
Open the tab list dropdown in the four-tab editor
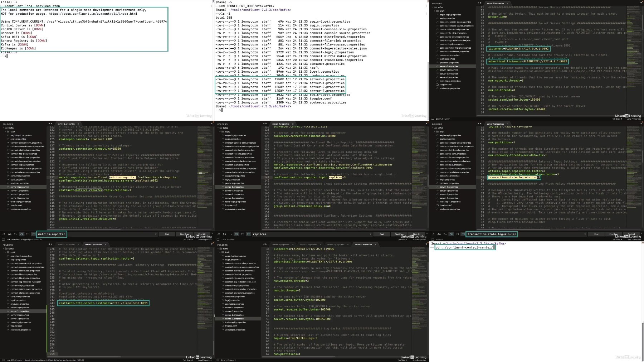pyautogui.click(x=426, y=245)
